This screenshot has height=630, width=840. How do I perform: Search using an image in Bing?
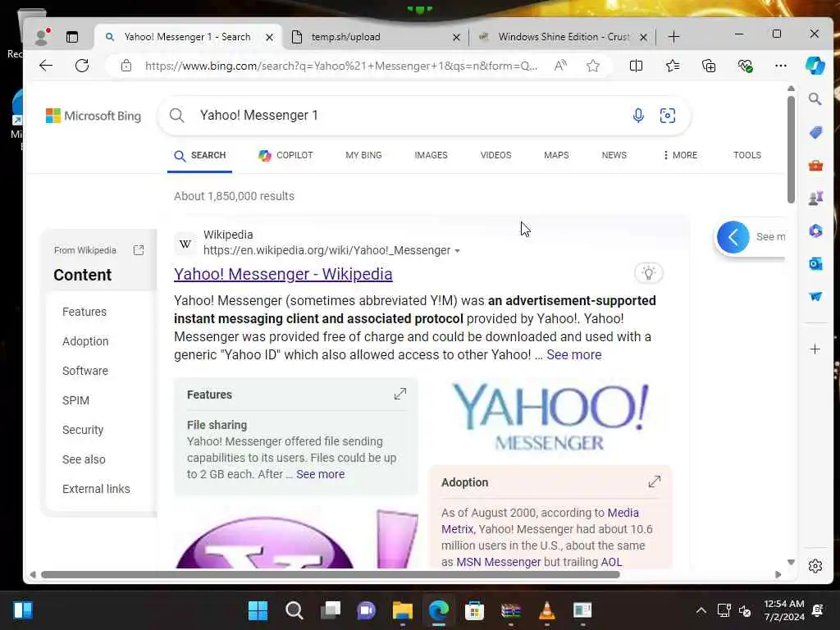[x=668, y=116]
